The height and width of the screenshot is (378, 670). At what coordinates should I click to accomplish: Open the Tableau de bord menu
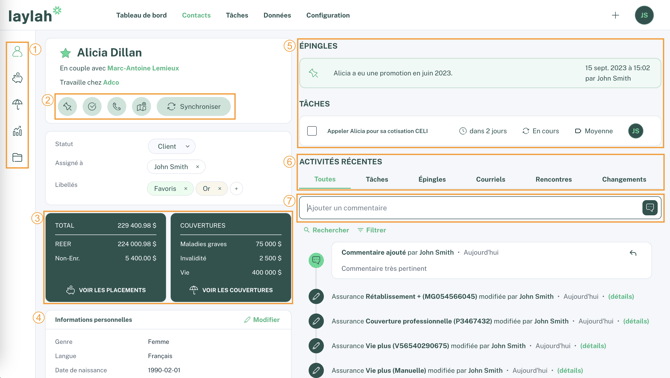[141, 15]
